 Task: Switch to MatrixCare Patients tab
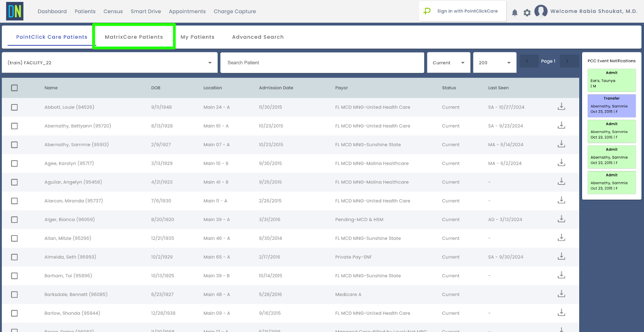(x=134, y=37)
